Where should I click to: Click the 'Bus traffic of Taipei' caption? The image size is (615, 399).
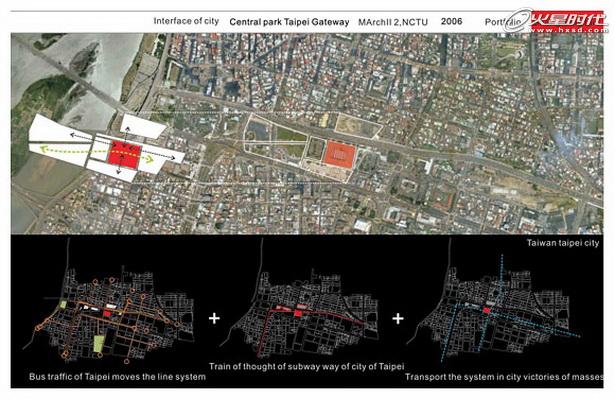(117, 377)
